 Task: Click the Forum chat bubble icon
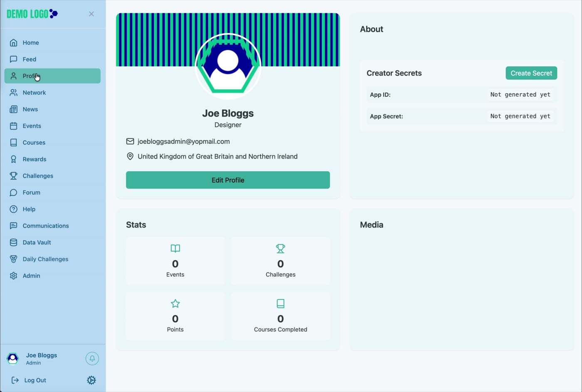pyautogui.click(x=14, y=192)
